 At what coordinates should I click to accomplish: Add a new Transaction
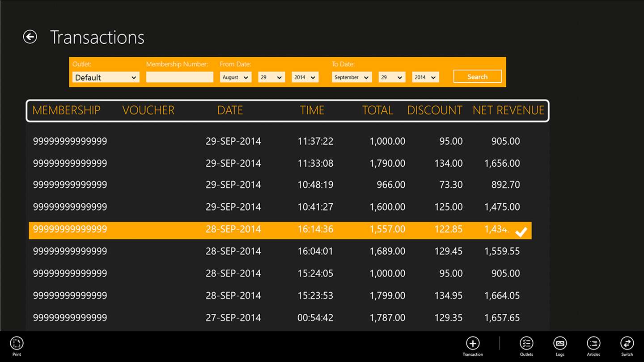tap(473, 343)
